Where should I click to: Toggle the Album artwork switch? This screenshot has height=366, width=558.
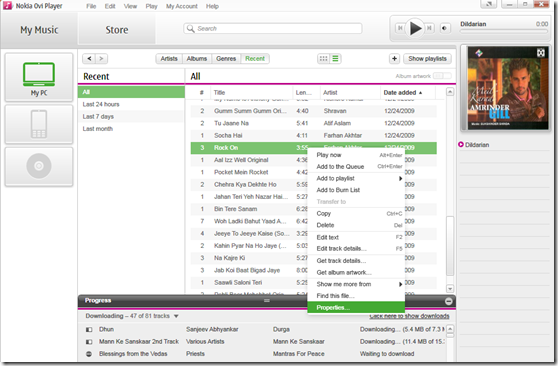pyautogui.click(x=442, y=76)
